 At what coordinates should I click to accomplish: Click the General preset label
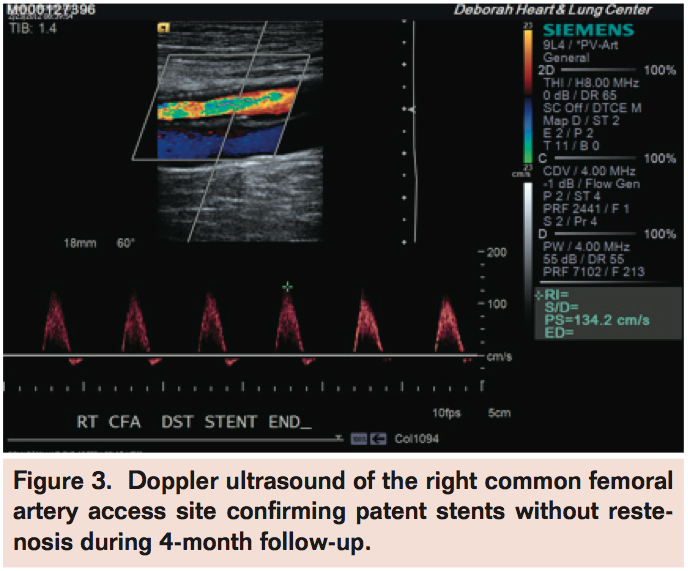(x=566, y=57)
